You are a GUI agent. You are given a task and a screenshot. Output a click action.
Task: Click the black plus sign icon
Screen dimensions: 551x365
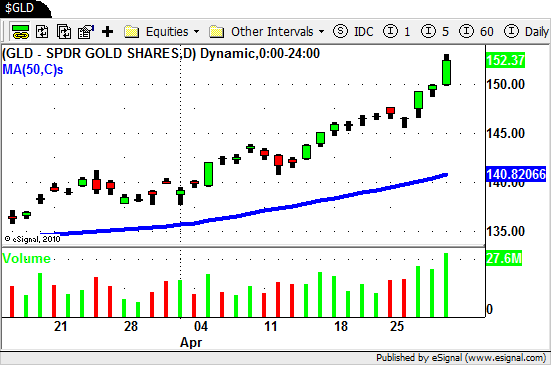(x=107, y=32)
